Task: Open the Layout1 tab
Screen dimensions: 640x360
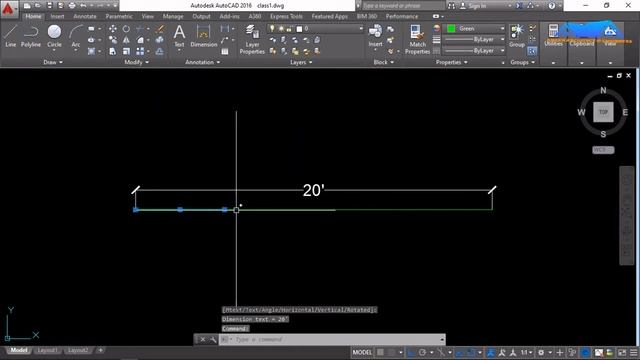Action: coord(47,350)
